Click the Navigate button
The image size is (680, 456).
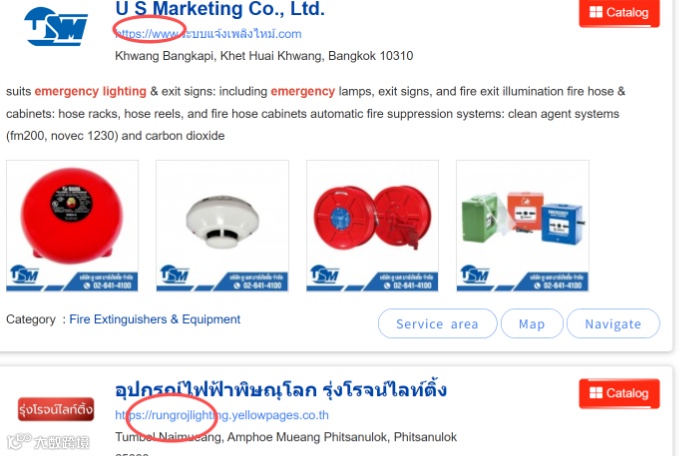pyautogui.click(x=613, y=324)
